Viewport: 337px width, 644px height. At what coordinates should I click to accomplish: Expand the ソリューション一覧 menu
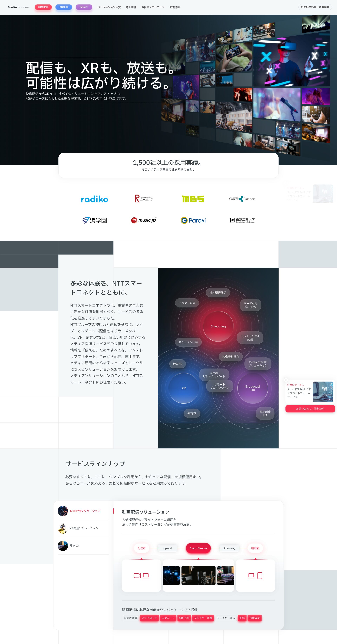point(109,7)
